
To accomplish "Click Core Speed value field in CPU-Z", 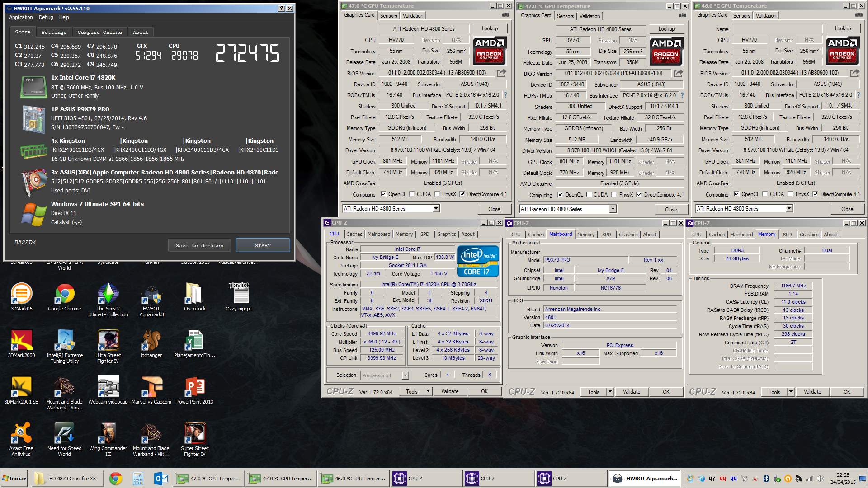I will pyautogui.click(x=382, y=334).
